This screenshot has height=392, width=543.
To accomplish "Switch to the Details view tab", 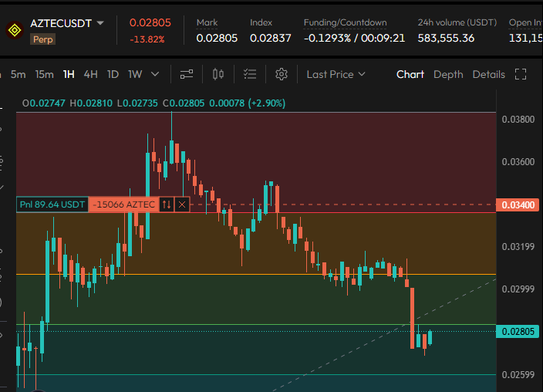I will pyautogui.click(x=489, y=74).
